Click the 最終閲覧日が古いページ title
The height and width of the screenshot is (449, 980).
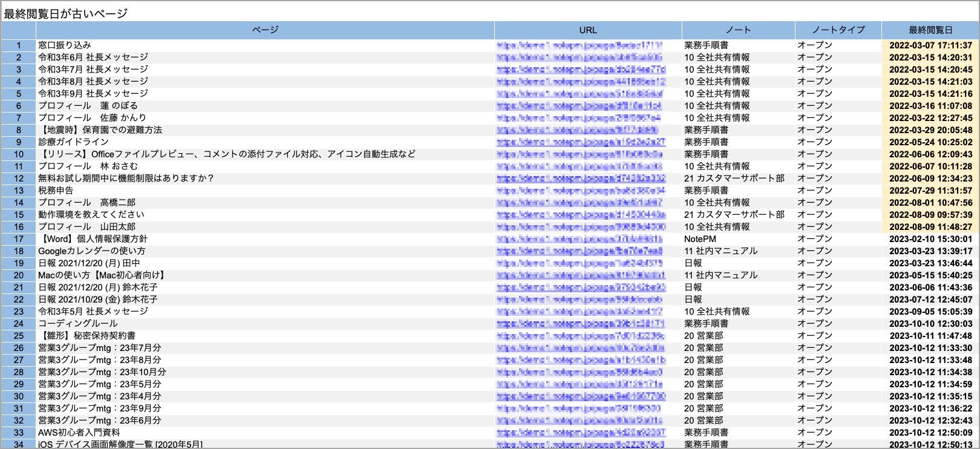point(65,13)
